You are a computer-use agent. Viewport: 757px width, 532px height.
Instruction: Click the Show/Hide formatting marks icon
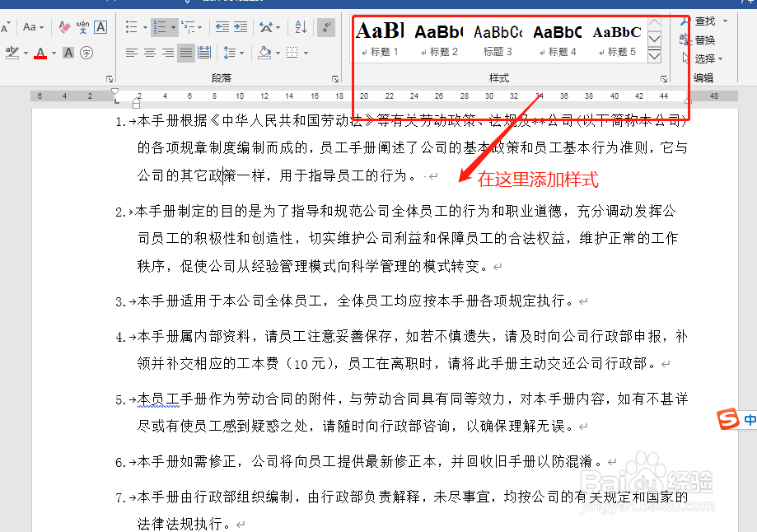tap(325, 26)
